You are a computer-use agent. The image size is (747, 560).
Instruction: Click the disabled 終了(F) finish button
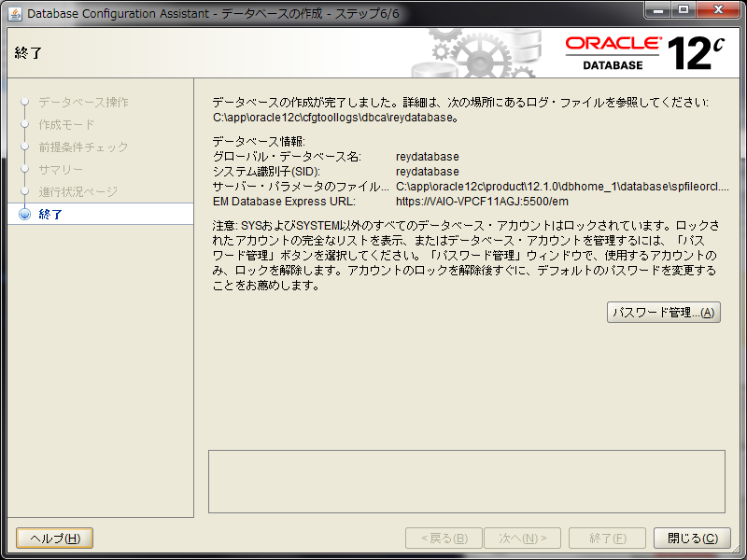point(608,539)
